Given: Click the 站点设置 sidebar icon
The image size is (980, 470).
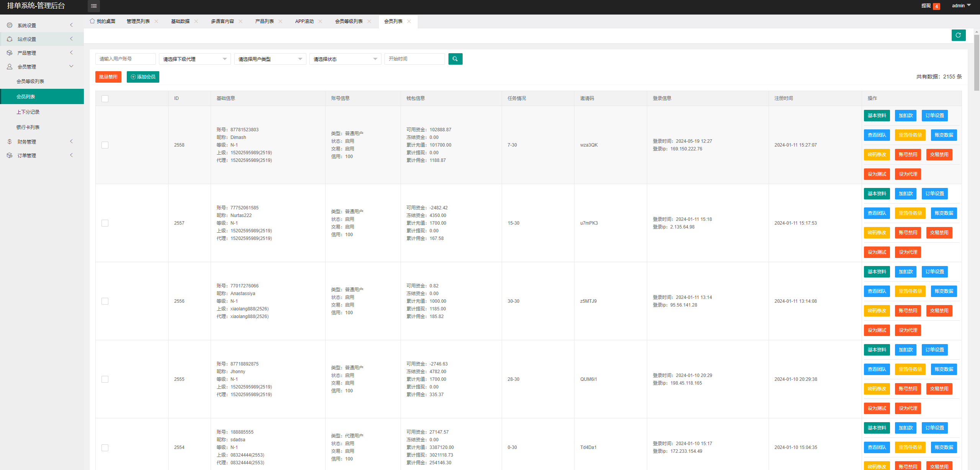Looking at the screenshot, I should (x=10, y=39).
